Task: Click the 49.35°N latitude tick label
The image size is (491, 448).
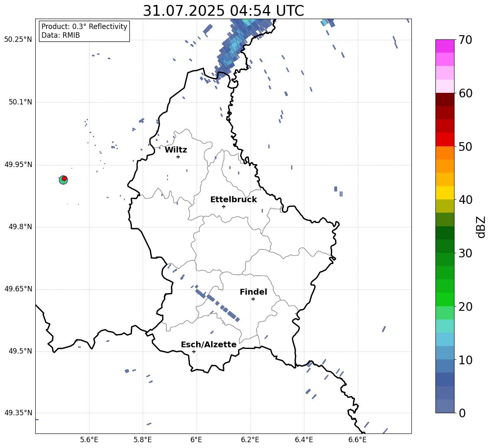Action: (18, 413)
